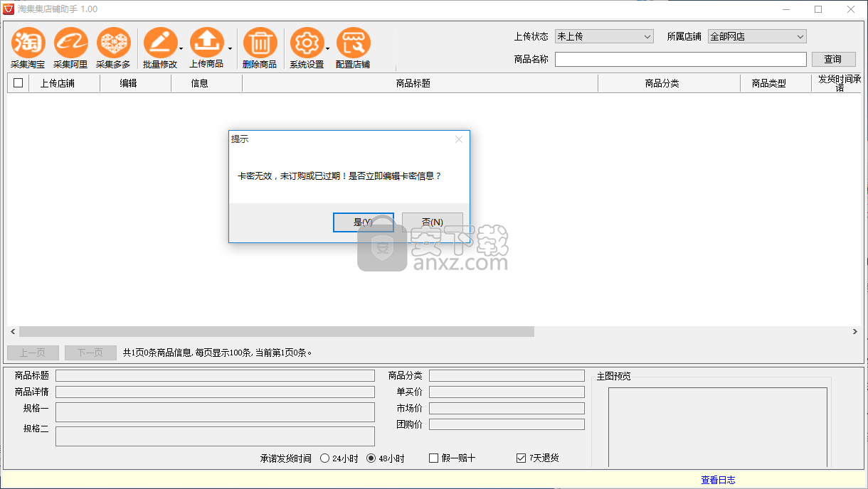Click the 删除商品 trash icon
Screen dimensions: 868x489
coord(260,43)
